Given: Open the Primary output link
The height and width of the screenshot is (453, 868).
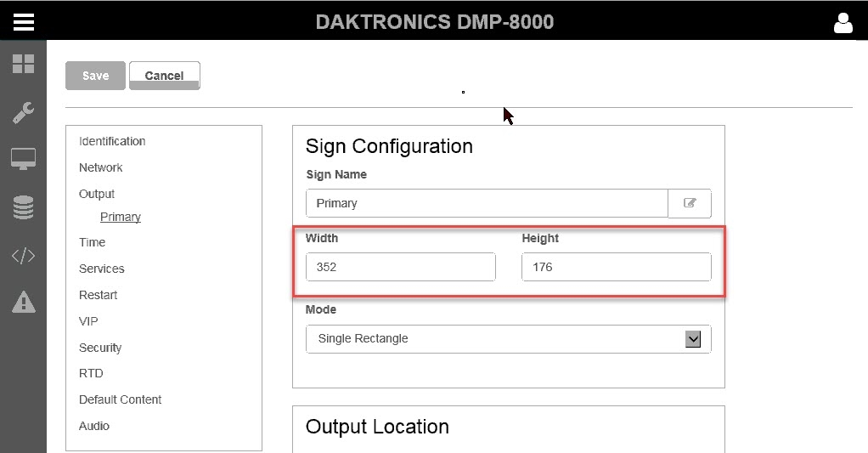Looking at the screenshot, I should point(121,217).
